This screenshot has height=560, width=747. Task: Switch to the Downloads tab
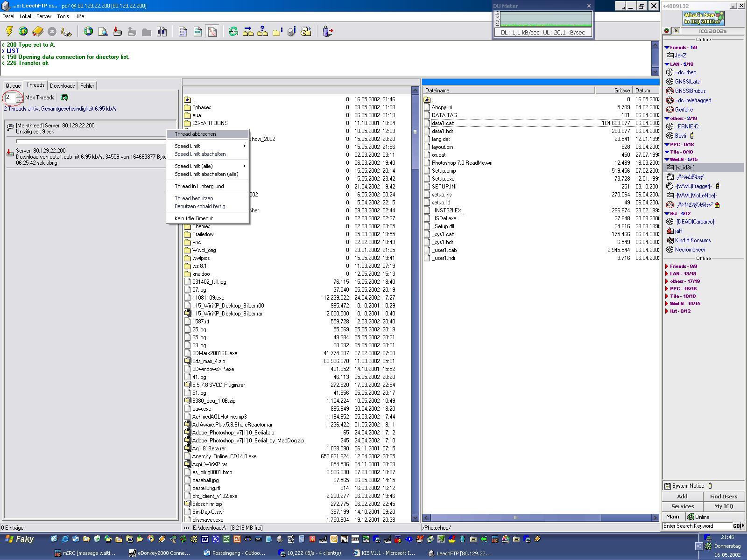[62, 86]
